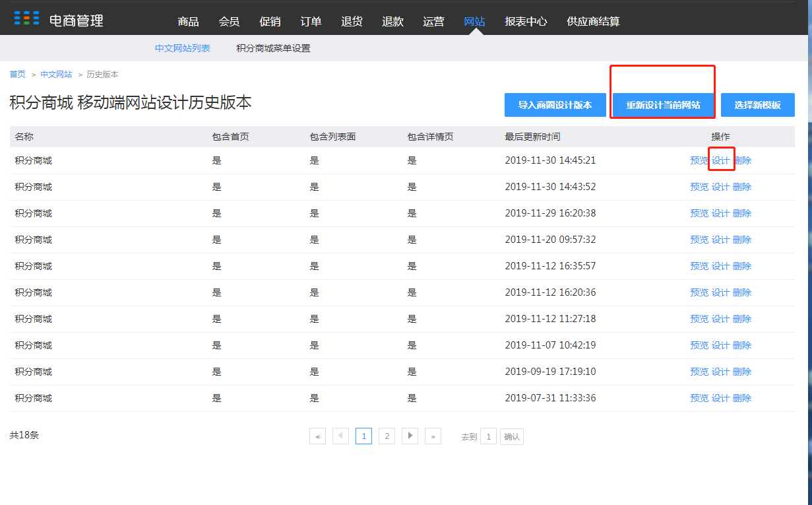Open 设计 for the 2019-11-29 16:20:38 version
The height and width of the screenshot is (505, 812).
720,213
